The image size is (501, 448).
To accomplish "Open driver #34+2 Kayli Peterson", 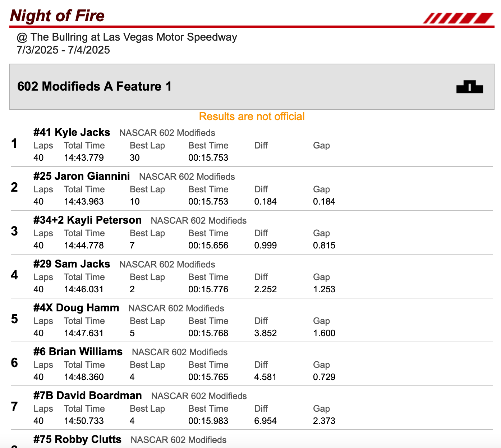I will coord(87,220).
